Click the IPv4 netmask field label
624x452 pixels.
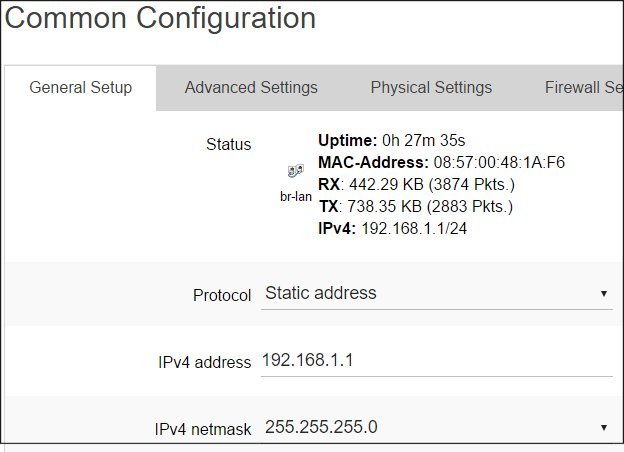(203, 429)
